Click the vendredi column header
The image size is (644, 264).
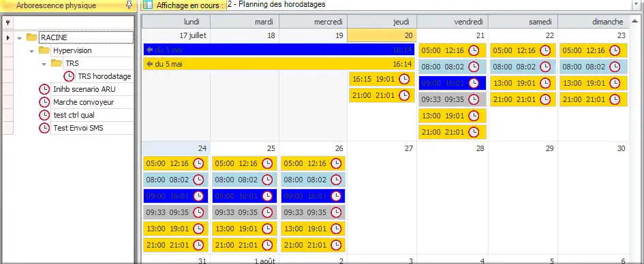click(x=453, y=22)
